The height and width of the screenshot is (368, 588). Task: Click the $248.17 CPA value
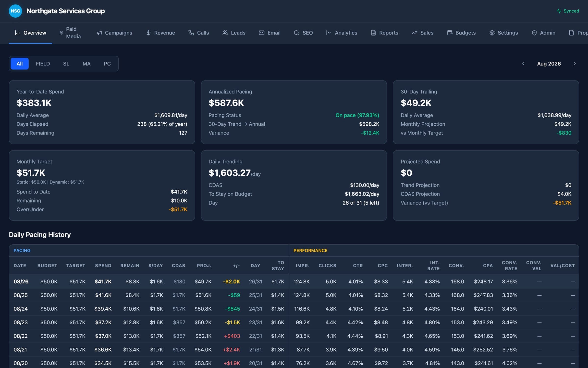pos(483,282)
